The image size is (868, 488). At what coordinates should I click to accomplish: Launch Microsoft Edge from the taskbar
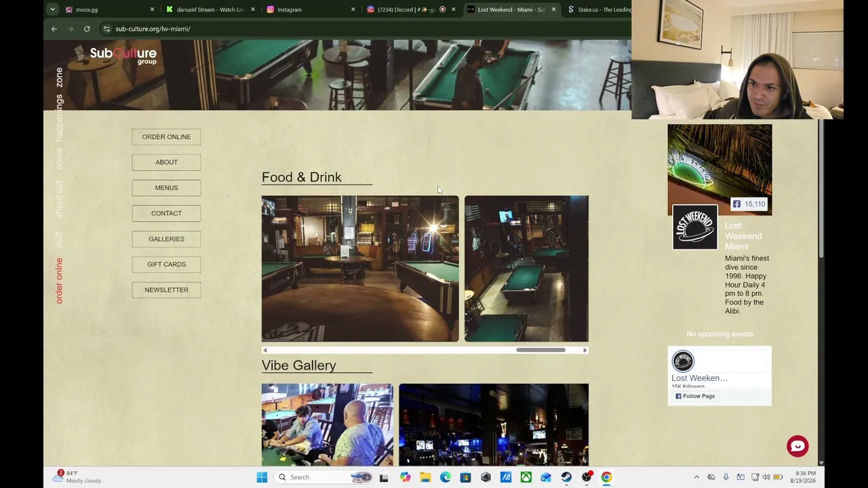pos(446,477)
